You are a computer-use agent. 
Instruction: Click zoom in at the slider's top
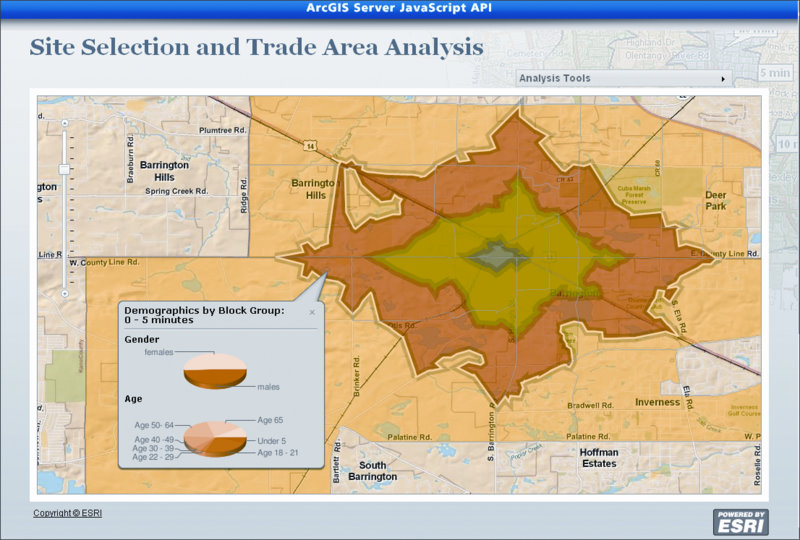point(64,123)
